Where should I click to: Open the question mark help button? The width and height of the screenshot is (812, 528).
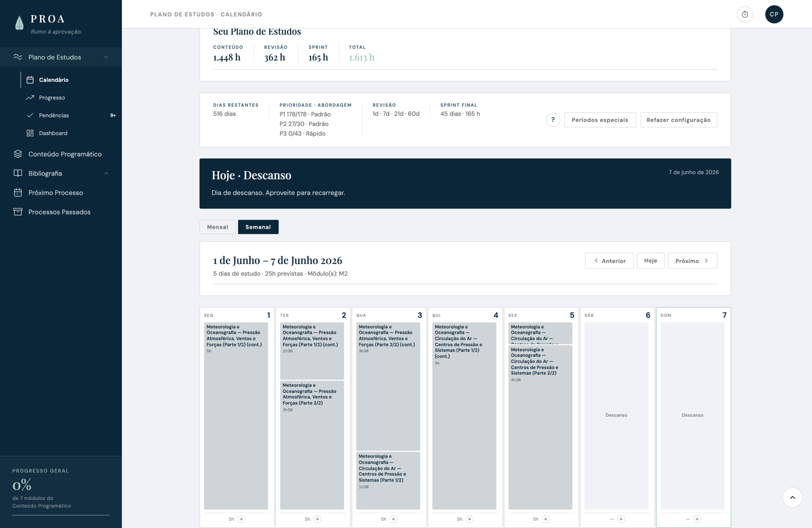pos(553,120)
